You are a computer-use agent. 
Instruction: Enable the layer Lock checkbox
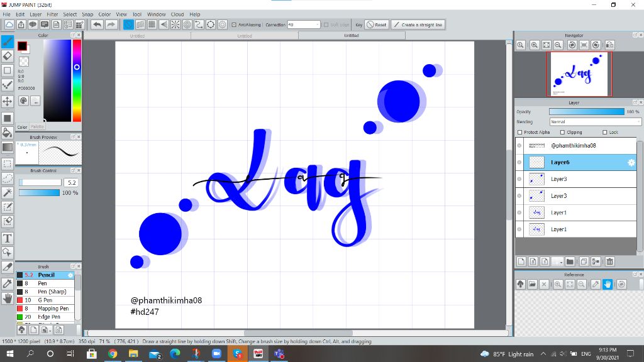604,132
